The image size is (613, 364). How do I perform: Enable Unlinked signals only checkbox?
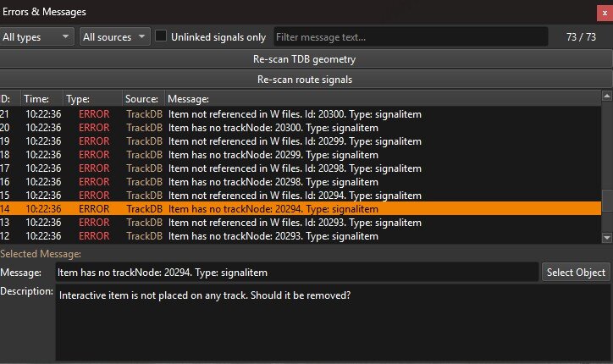[x=161, y=36]
